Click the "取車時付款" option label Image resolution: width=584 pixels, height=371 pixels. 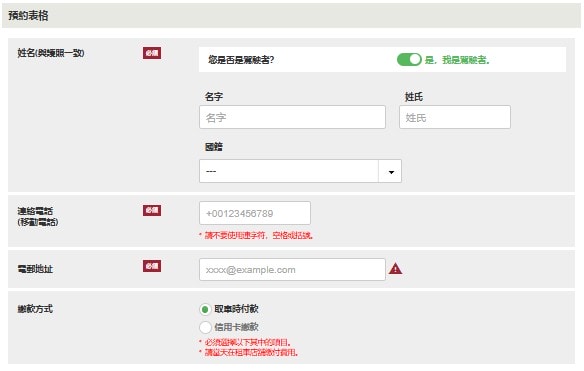[236, 309]
